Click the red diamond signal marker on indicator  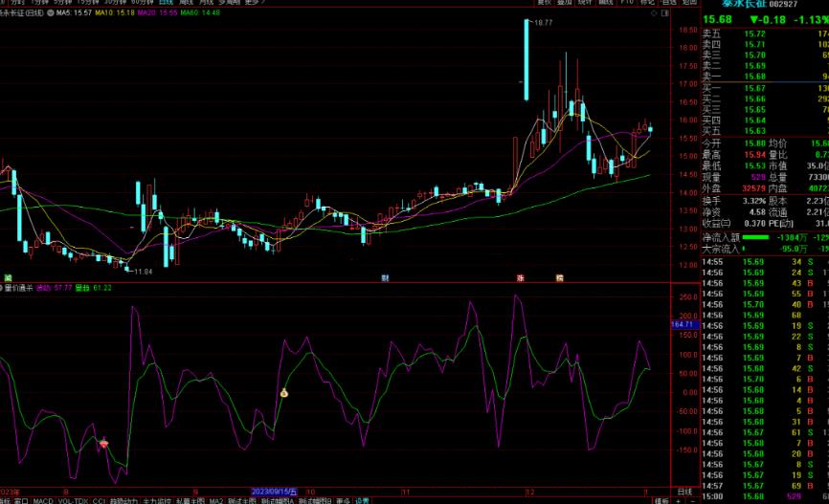pos(104,444)
